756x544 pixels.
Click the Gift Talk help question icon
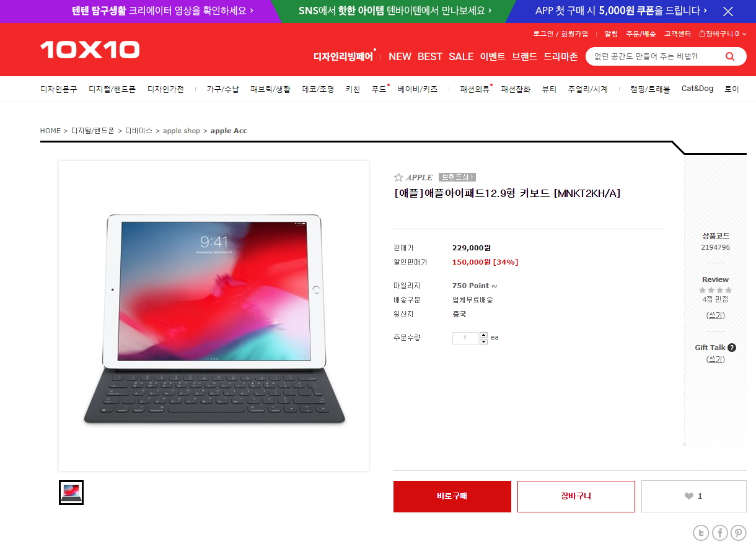pyautogui.click(x=732, y=348)
